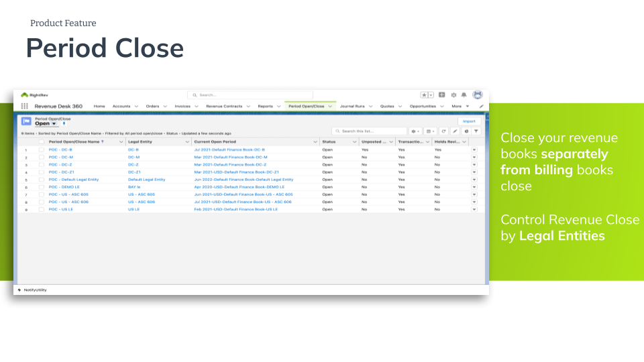Image resolution: width=644 pixels, height=362 pixels.
Task: Expand the Accounts tab chevron
Action: [136, 107]
